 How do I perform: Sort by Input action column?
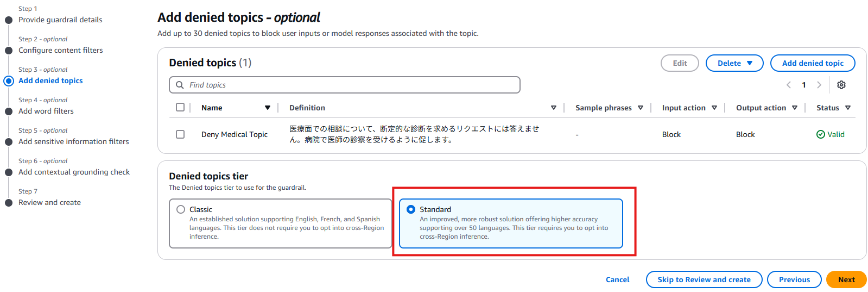coord(689,108)
